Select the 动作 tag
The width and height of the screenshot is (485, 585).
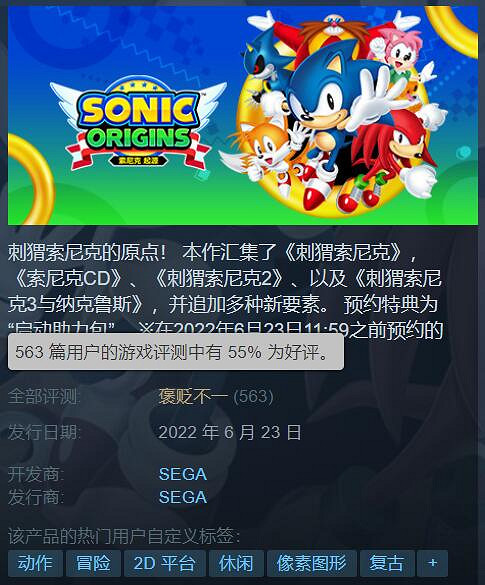click(35, 563)
